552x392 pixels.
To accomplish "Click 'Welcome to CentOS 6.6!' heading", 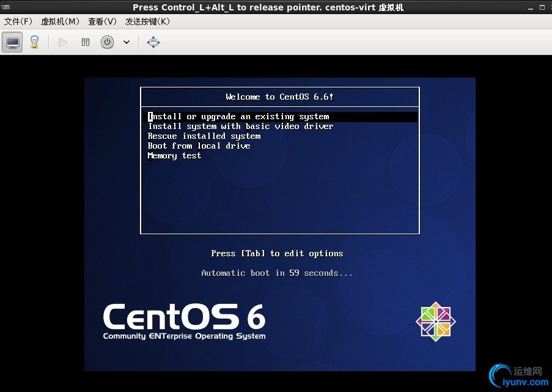I will click(x=279, y=97).
